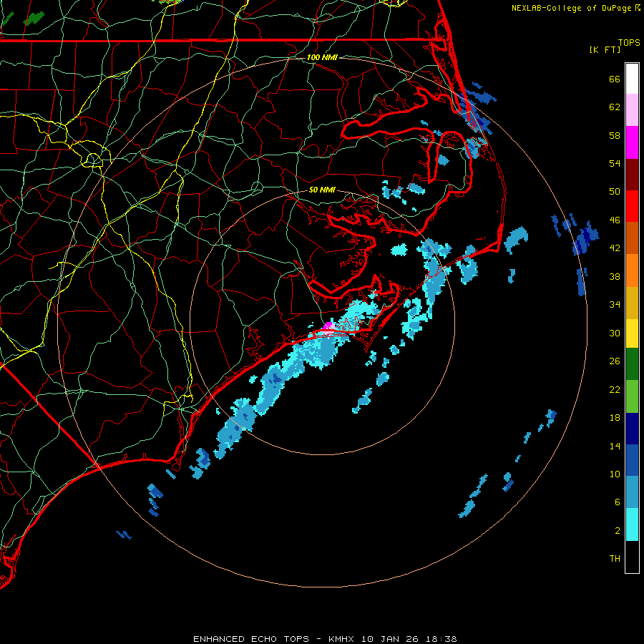Click the dark red 54 kft swatch
This screenshot has width=644, height=644.
632,174
